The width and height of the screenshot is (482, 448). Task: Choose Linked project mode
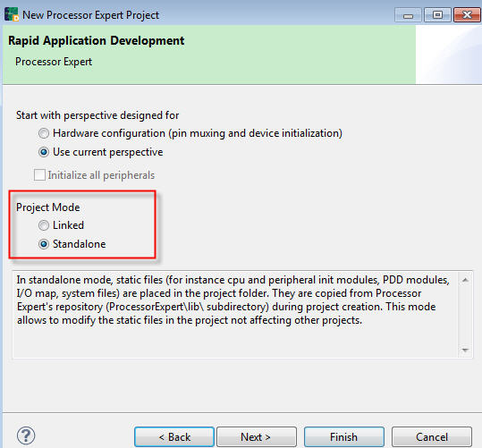(x=44, y=225)
